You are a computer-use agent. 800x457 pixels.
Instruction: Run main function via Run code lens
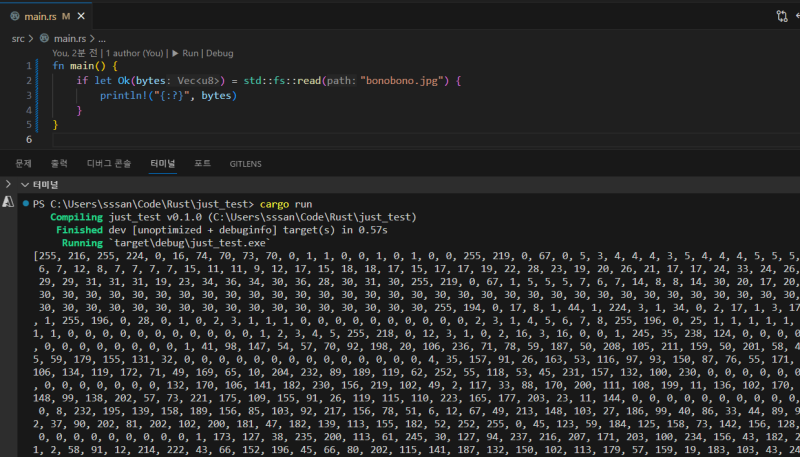point(188,53)
